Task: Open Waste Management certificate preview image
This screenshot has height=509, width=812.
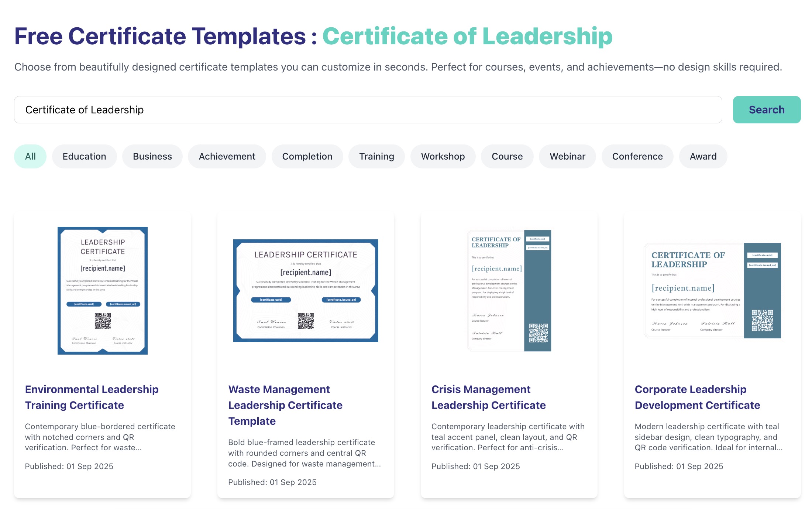Action: click(x=306, y=290)
